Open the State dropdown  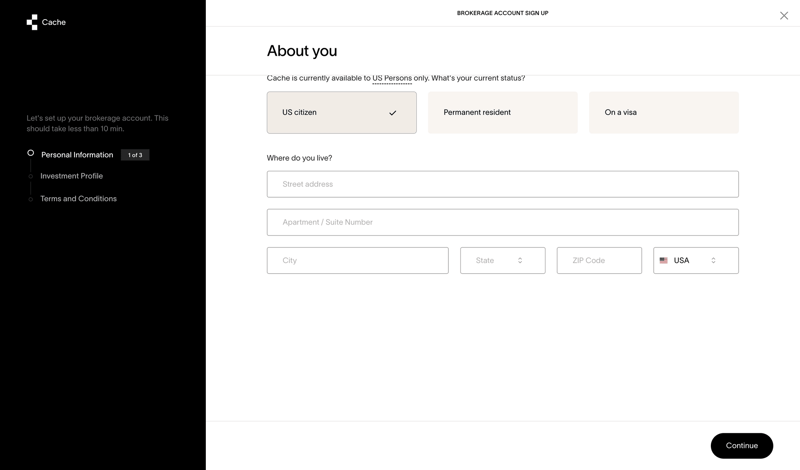(x=502, y=260)
